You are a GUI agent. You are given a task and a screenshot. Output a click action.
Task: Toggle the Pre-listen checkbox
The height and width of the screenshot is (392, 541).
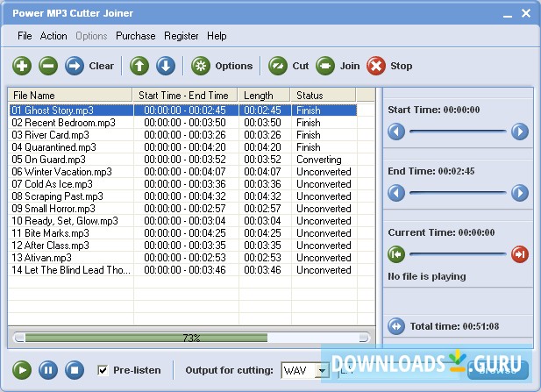click(x=103, y=370)
